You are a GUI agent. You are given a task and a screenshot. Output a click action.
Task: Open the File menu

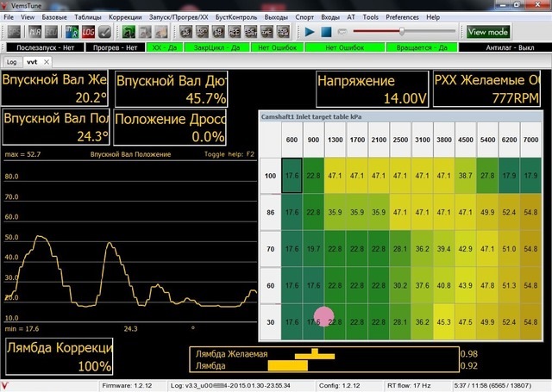[9, 17]
